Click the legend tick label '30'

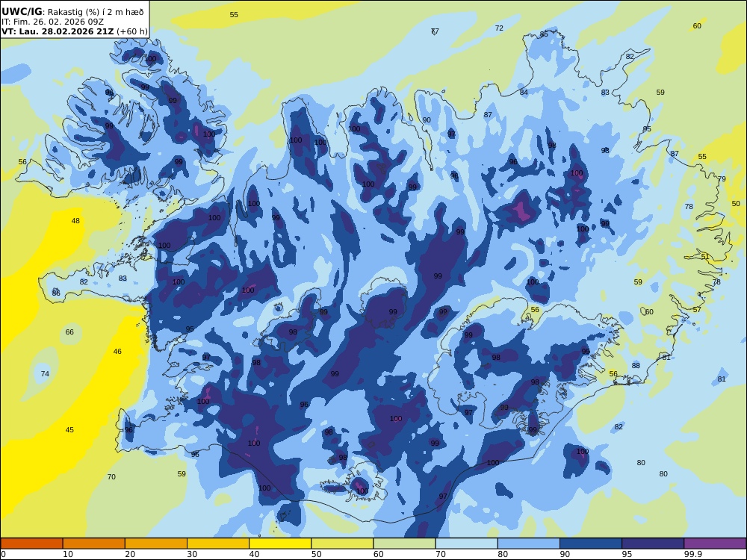[x=192, y=554]
